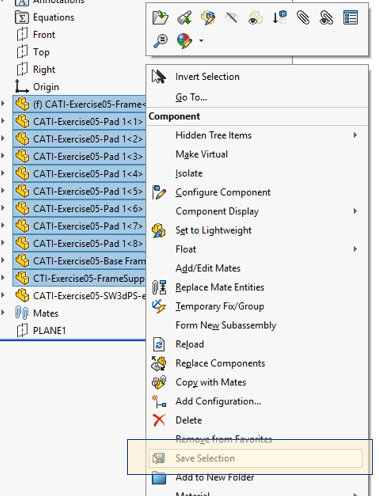This screenshot has width=379, height=496.
Task: Click the PLANE1 plane icon in tree
Action: click(x=22, y=331)
